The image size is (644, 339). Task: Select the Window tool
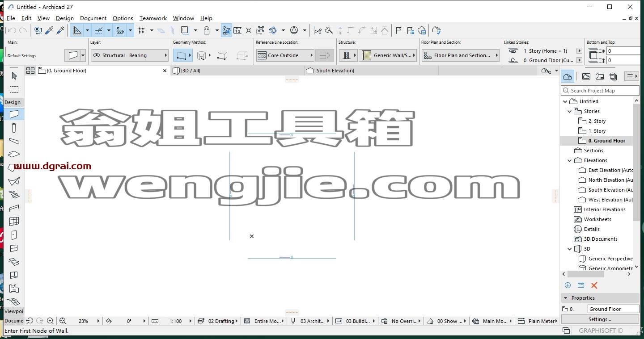coord(14,248)
